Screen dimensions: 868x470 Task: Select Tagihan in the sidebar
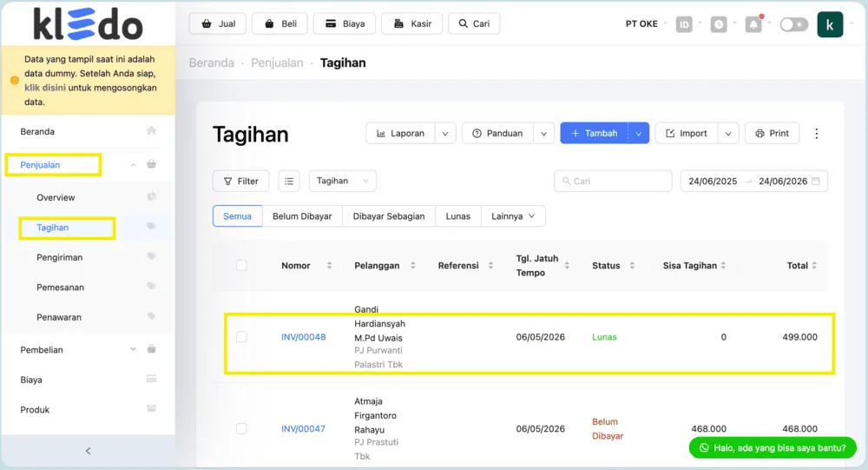[x=53, y=228]
